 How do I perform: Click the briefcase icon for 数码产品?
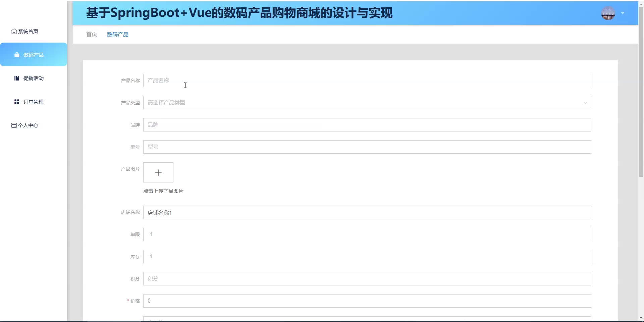pos(17,55)
